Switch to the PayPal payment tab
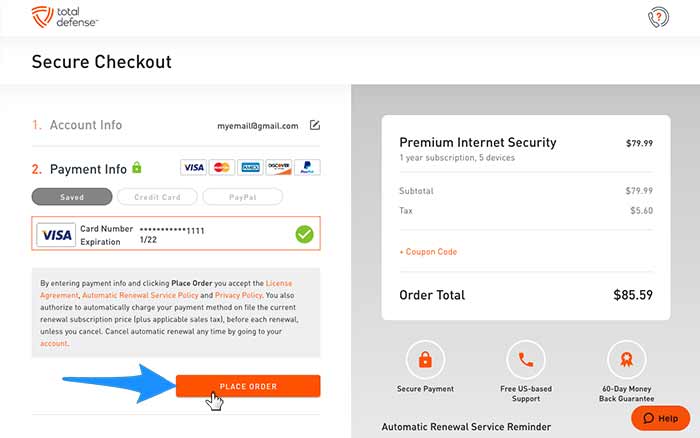 tap(242, 197)
